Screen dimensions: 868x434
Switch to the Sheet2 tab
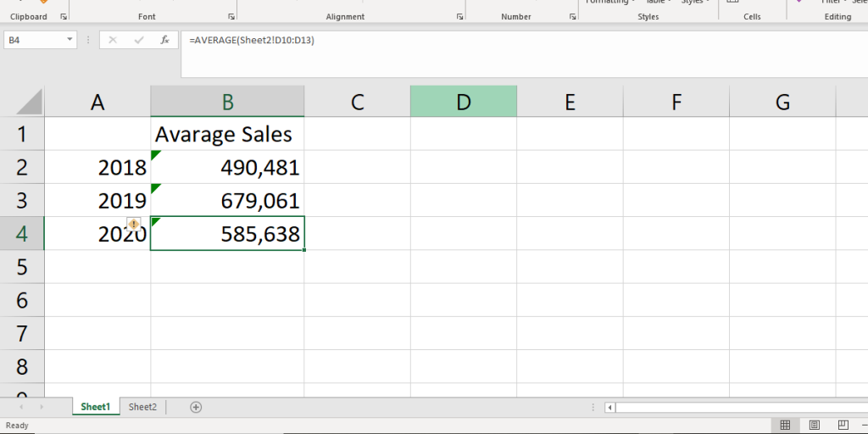pos(142,407)
